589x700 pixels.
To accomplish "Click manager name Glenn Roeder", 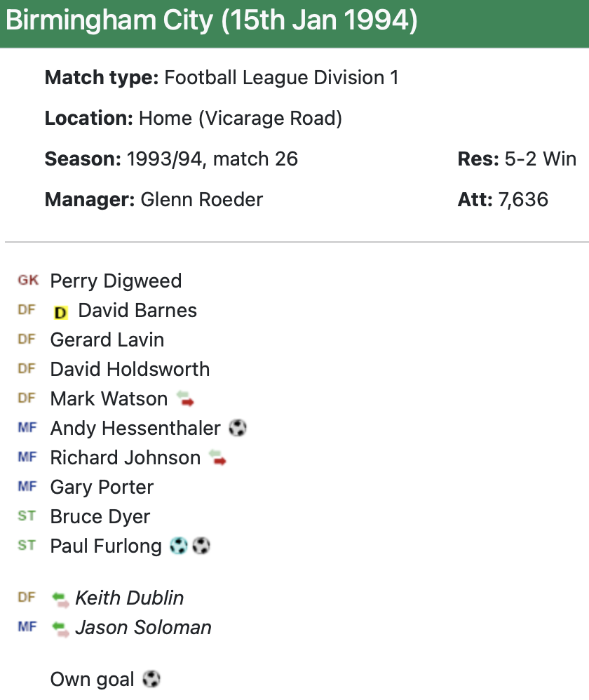I will pyautogui.click(x=201, y=199).
